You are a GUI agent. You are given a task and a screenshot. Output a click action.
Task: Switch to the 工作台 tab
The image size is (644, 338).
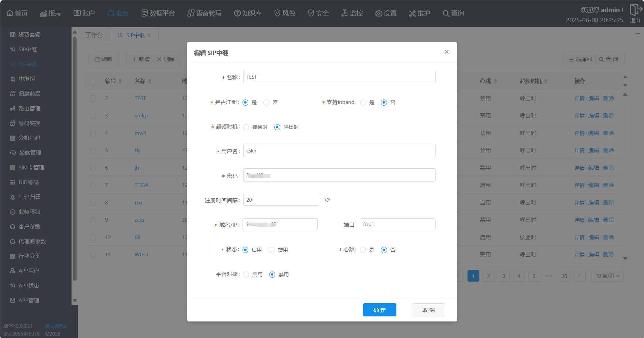point(94,35)
